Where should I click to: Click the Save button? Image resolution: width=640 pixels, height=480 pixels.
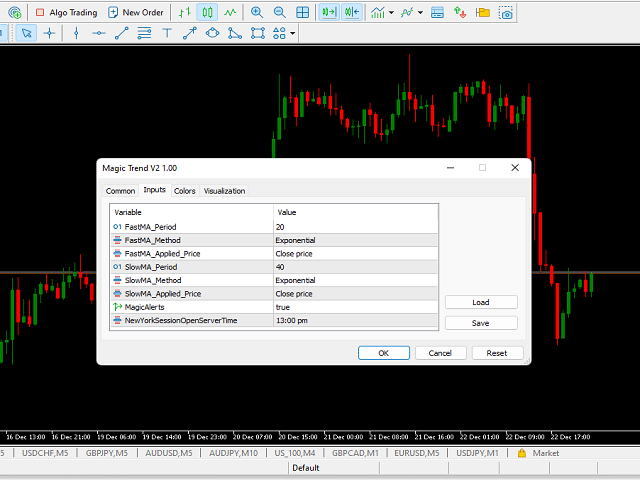[481, 323]
